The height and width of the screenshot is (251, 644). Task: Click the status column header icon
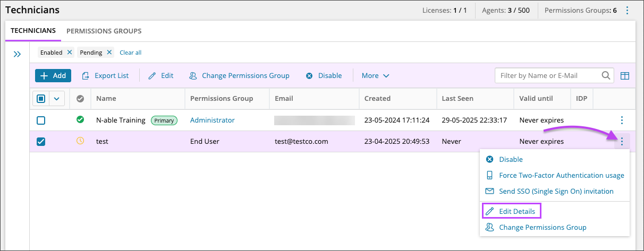click(80, 98)
